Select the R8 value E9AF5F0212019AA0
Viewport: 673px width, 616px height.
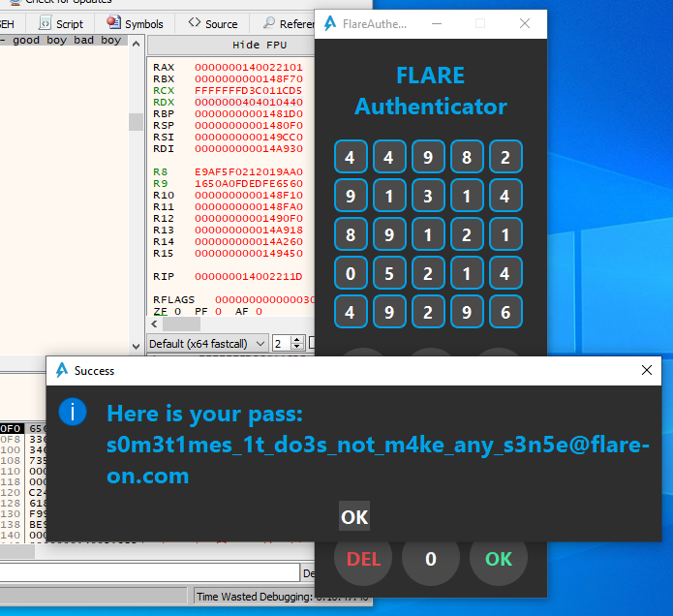249,171
